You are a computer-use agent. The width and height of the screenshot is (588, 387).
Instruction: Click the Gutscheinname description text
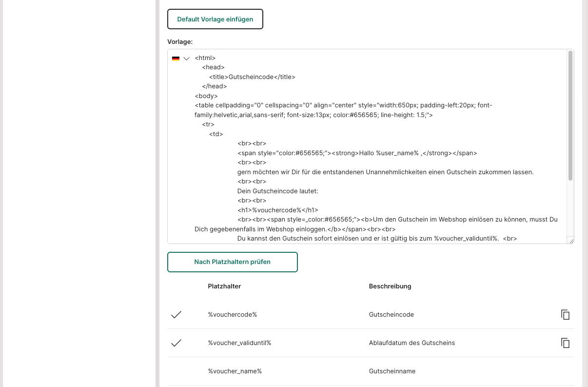pos(392,371)
